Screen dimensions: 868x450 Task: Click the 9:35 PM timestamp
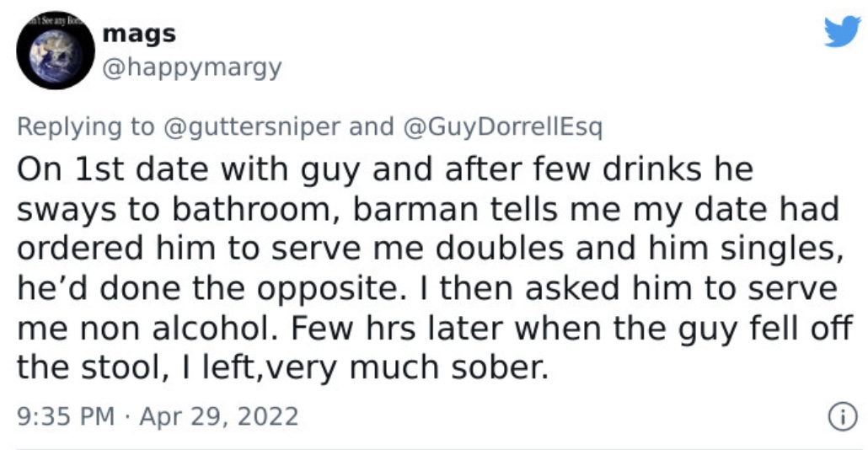pos(66,416)
